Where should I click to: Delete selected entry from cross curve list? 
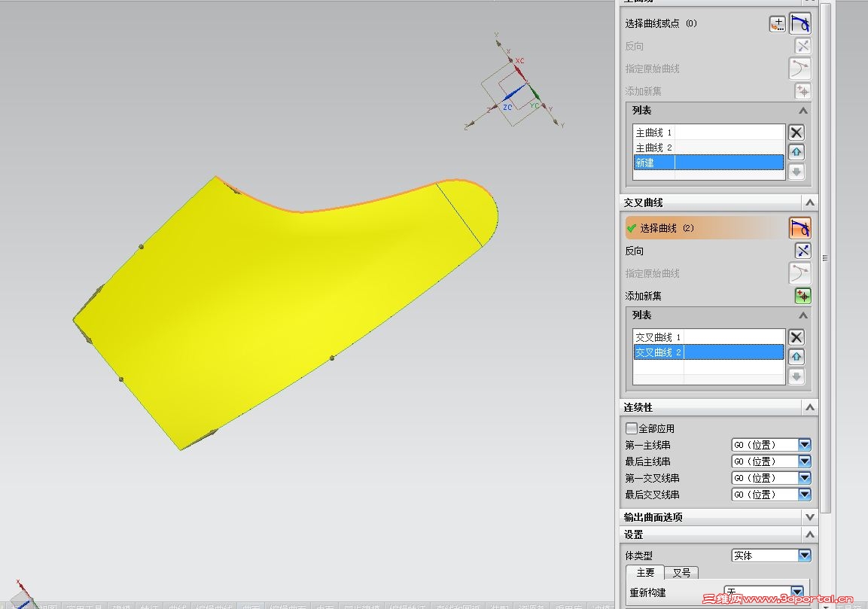(796, 338)
